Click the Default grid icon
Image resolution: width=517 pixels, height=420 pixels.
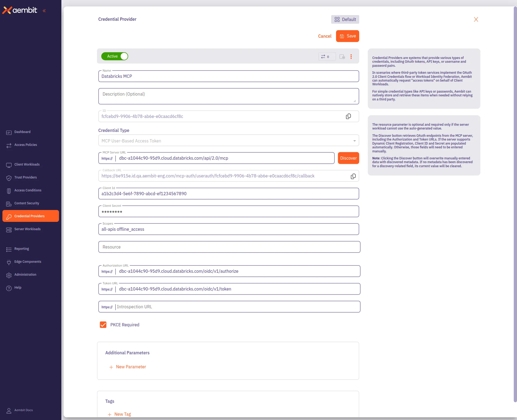click(337, 19)
